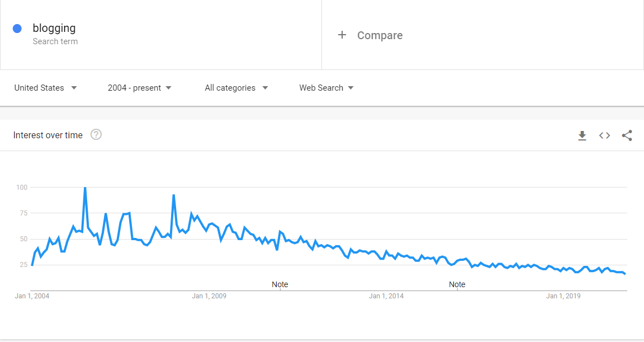Click the end of the trend line in 2020
Screen dimensions: 644x342
(x=624, y=274)
